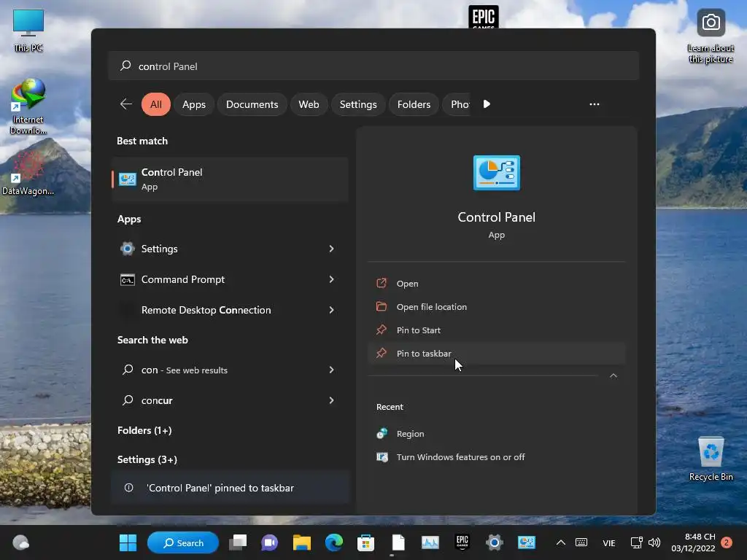Open This PC desktop icon
Image resolution: width=747 pixels, height=560 pixels.
[28, 31]
